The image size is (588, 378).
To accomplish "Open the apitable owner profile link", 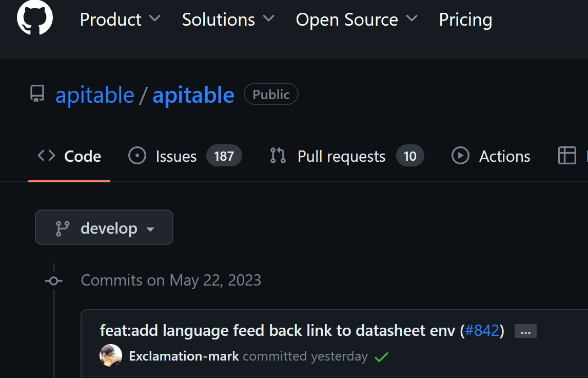I will point(95,95).
